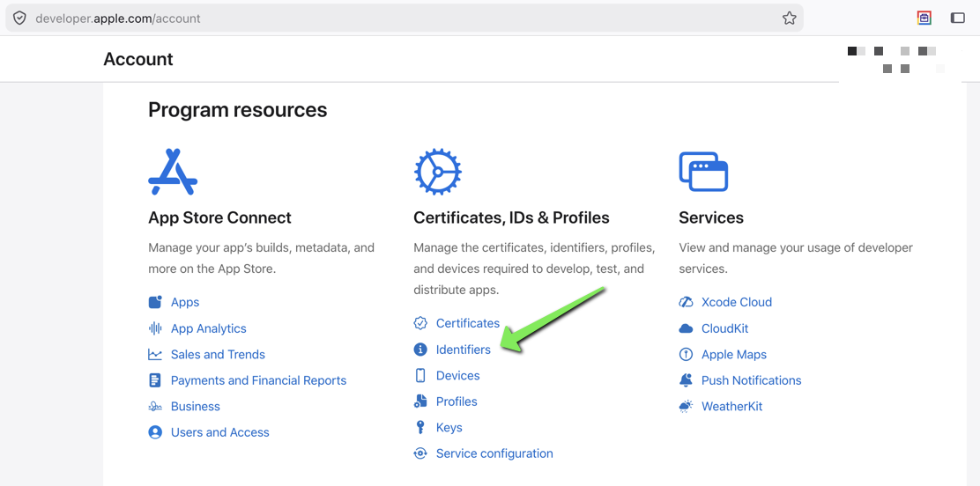Click the Identifiers info icon
The image size is (980, 486).
point(420,350)
